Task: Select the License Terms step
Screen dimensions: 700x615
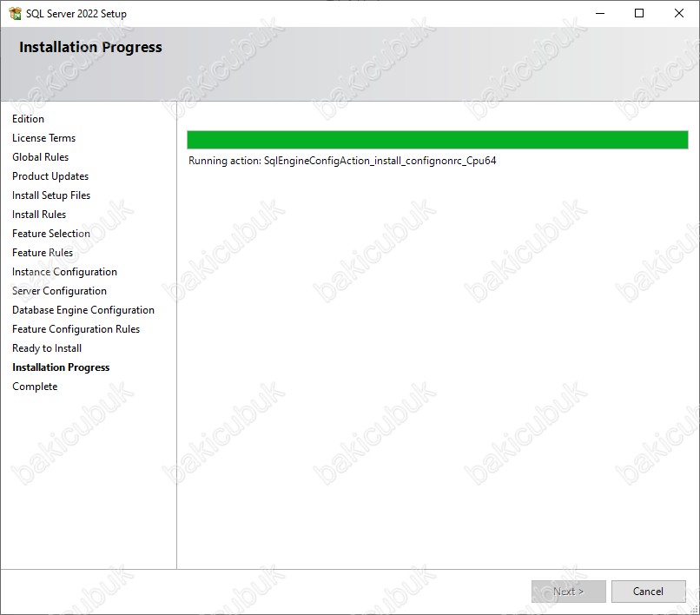Action: point(43,138)
